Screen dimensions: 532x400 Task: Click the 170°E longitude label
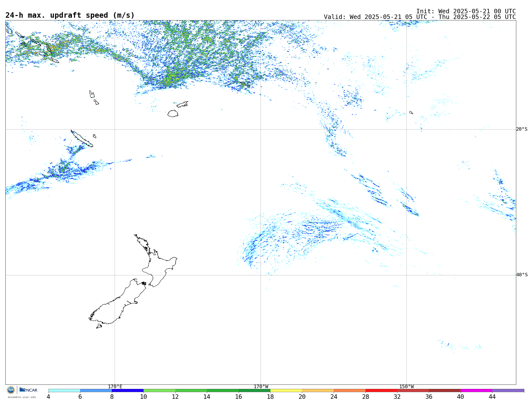pos(115,387)
